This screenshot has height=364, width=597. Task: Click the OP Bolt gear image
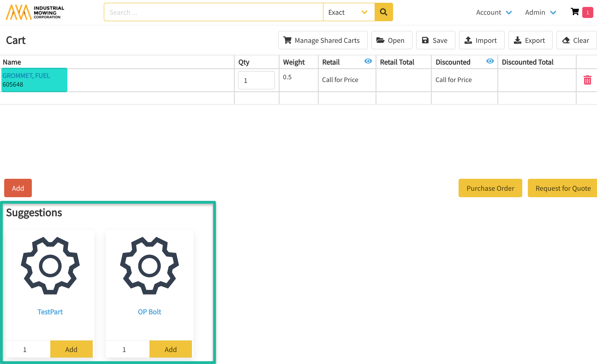149,266
